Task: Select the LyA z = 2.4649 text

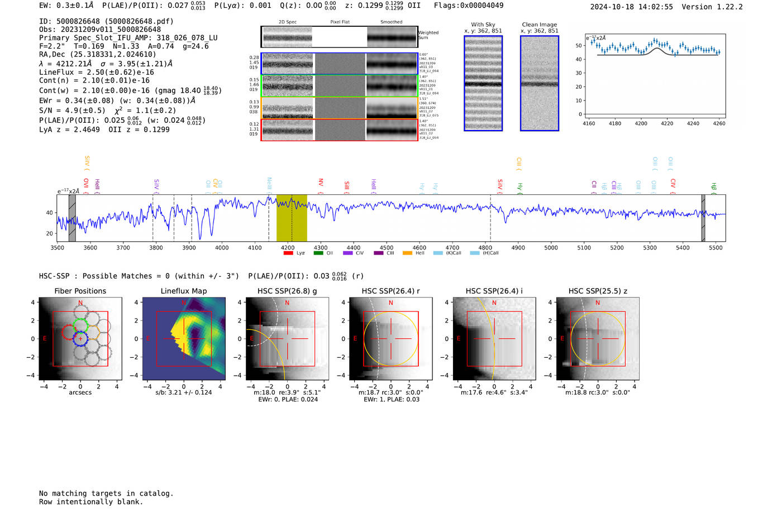Action: point(69,130)
